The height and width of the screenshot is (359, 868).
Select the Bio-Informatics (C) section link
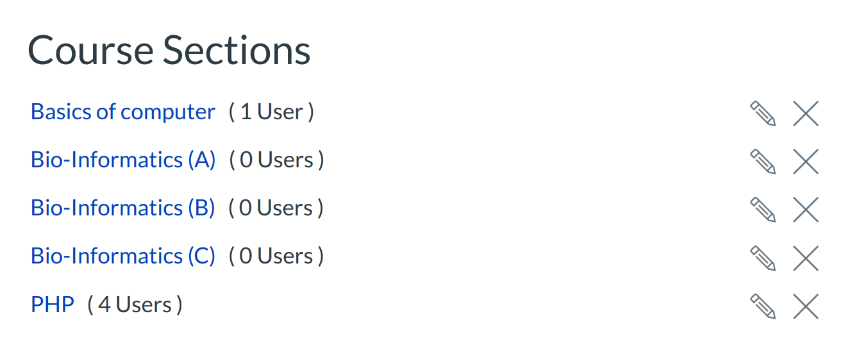[x=123, y=256]
